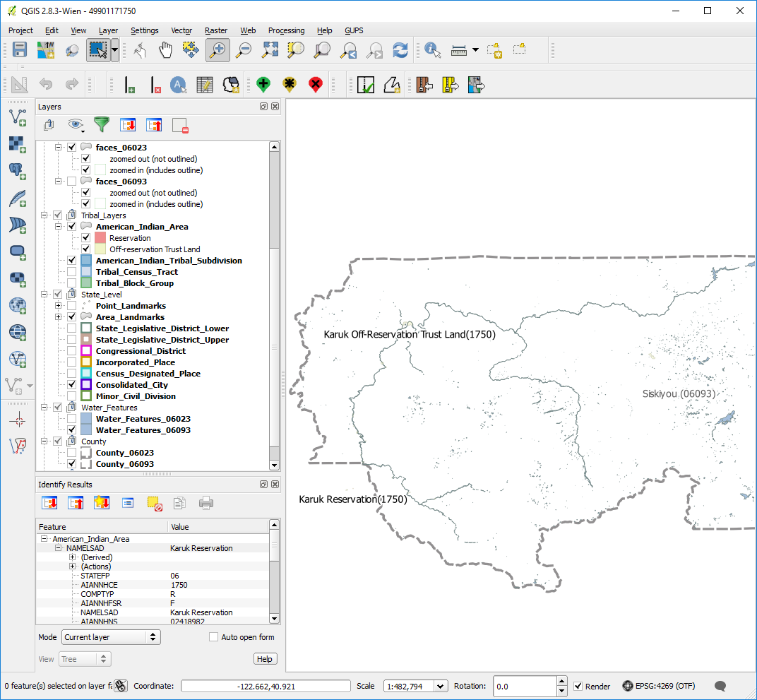
Task: Click the Refresh map icon
Action: [x=400, y=50]
